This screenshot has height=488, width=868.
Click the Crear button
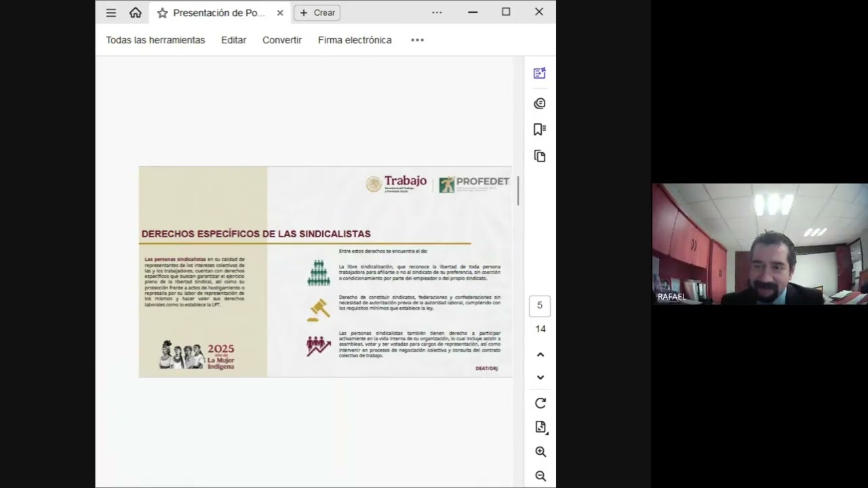317,13
